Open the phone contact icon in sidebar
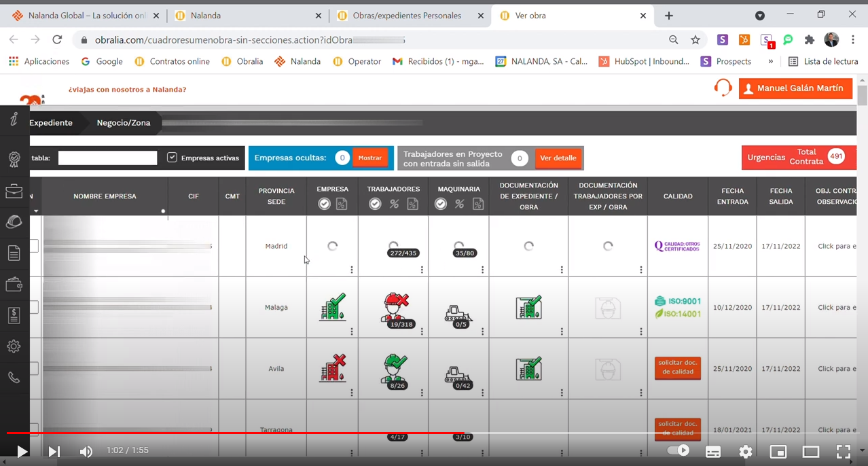This screenshot has height=466, width=868. [14, 378]
